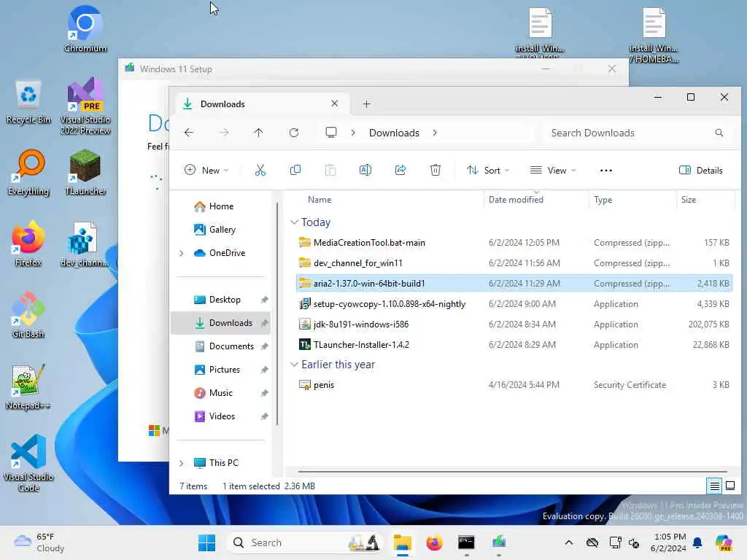Select dev_channel_for_win11 zip file

click(514, 263)
